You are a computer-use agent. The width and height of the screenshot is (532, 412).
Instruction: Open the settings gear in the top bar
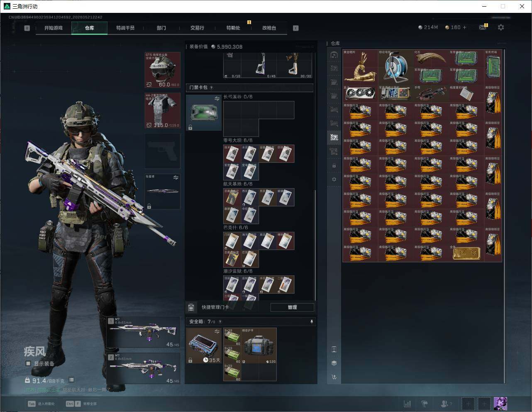click(501, 27)
